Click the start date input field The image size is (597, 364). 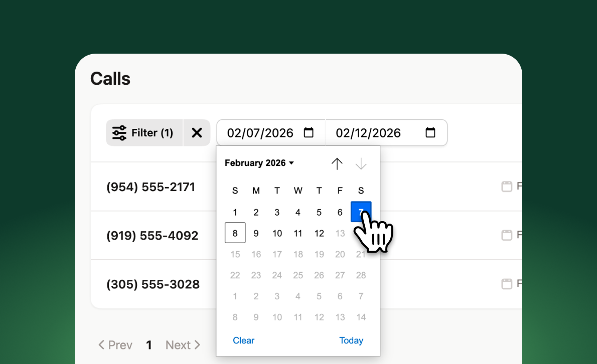tap(261, 132)
